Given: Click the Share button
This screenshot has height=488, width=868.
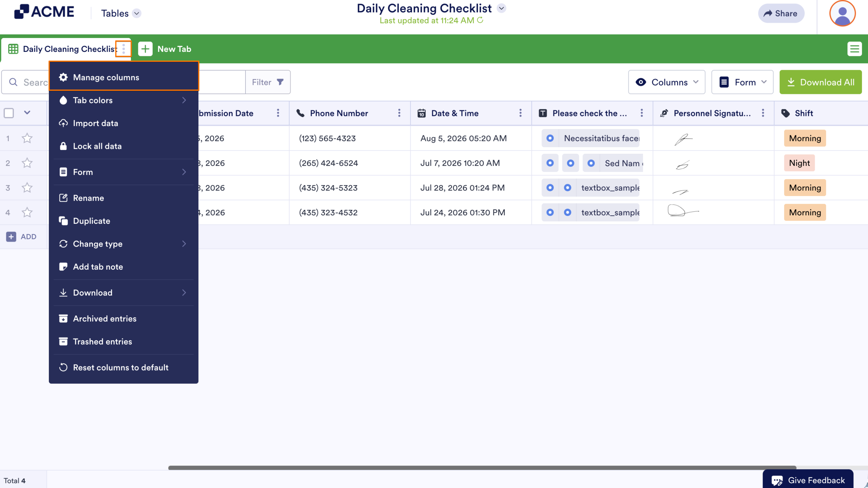Looking at the screenshot, I should coord(781,14).
